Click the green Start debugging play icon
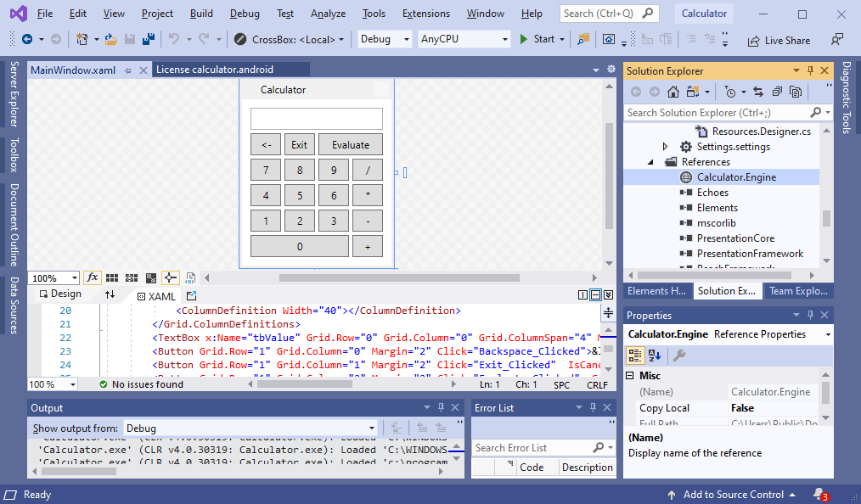 [523, 39]
